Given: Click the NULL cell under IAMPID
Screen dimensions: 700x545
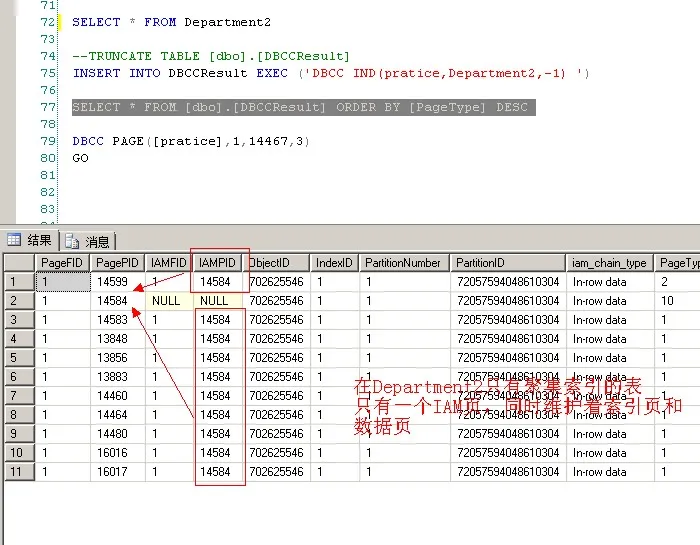Looking at the screenshot, I should coord(217,301).
